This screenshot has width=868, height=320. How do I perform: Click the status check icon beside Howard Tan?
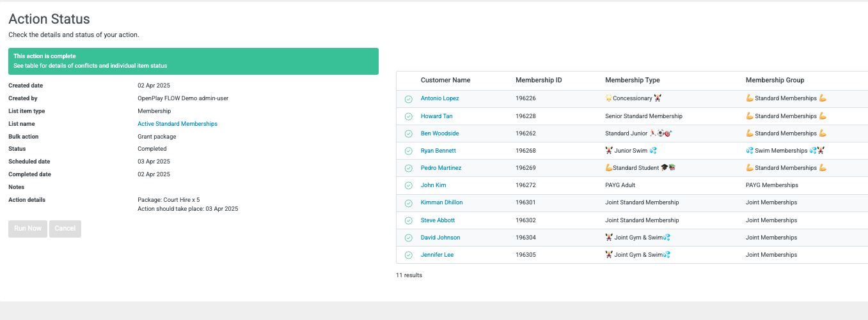(x=408, y=116)
